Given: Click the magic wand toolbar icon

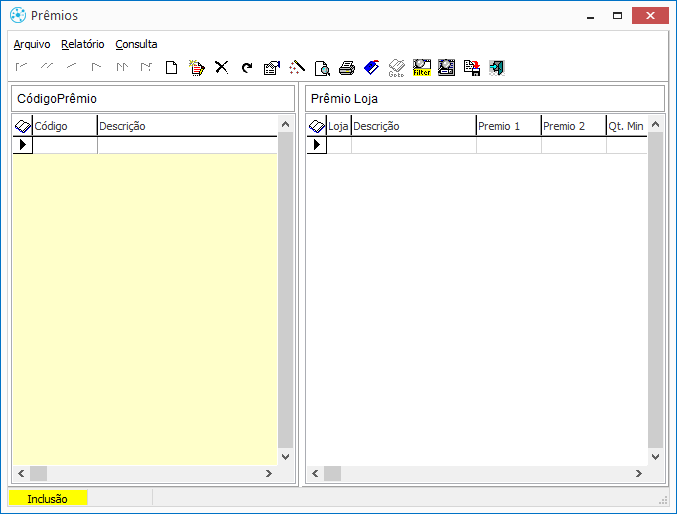Looking at the screenshot, I should click(x=297, y=68).
